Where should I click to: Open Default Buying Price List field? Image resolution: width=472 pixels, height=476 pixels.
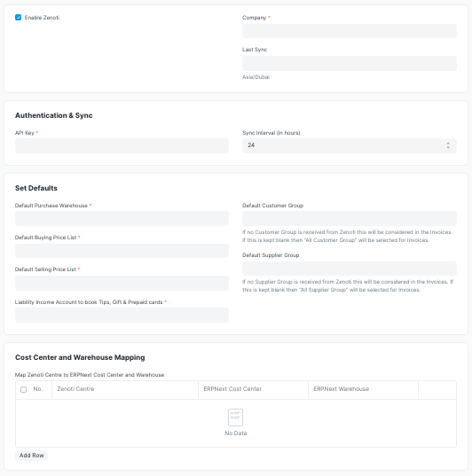[122, 251]
